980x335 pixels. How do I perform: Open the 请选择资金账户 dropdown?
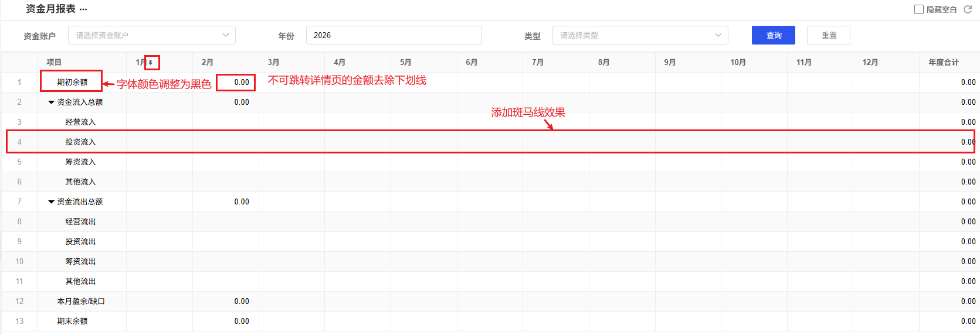point(147,35)
